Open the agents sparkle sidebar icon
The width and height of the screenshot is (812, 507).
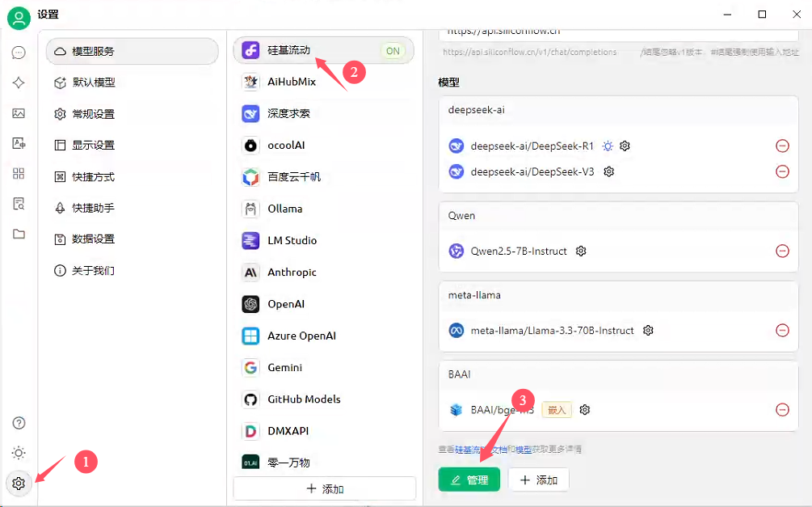pos(19,82)
